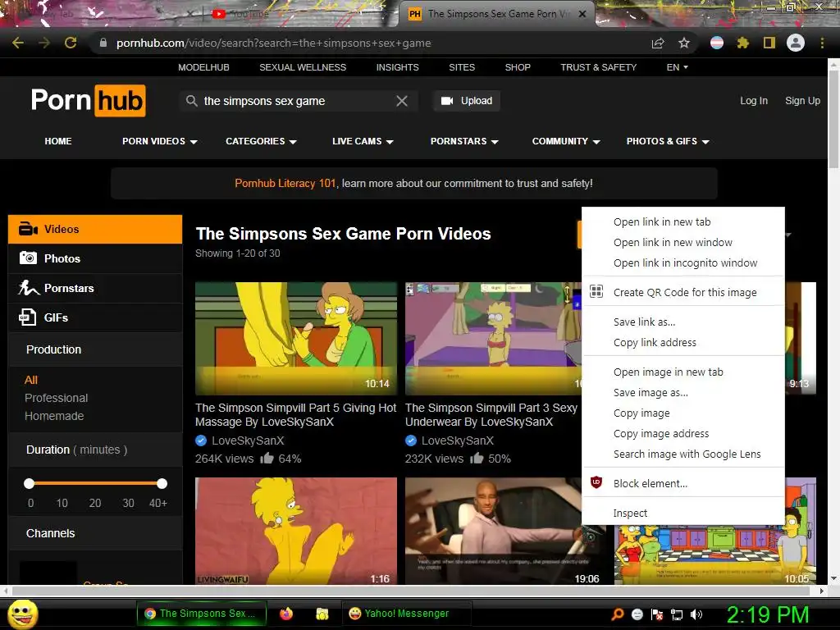Screen dimensions: 840x630
Task: Choose Search image with Google Lens
Action: tap(683, 454)
